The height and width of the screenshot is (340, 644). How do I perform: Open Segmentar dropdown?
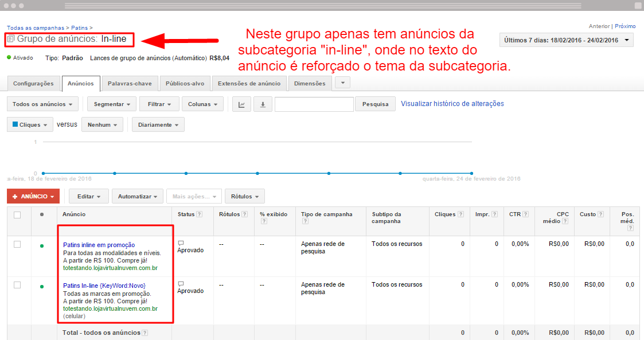[x=112, y=104]
